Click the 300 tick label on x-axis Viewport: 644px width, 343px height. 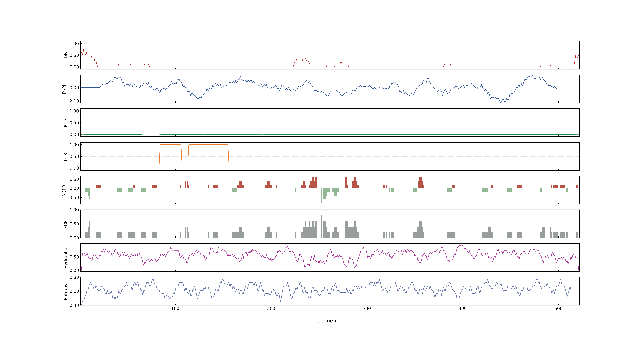click(x=367, y=309)
